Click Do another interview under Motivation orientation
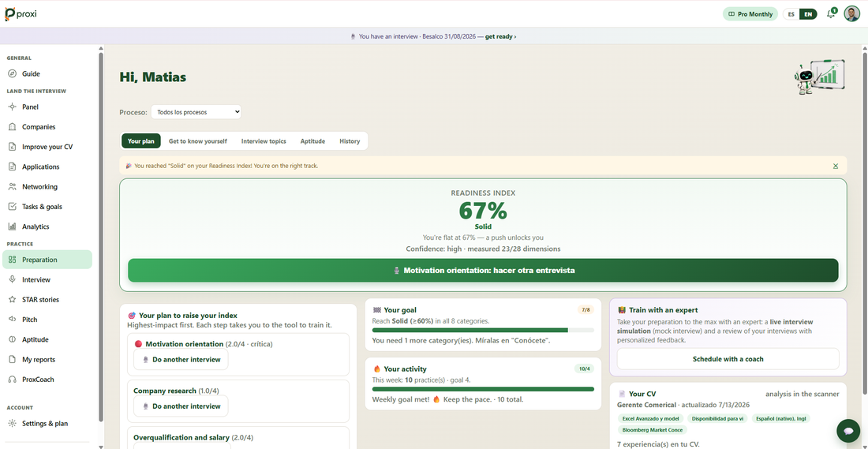The width and height of the screenshot is (868, 449). click(181, 359)
